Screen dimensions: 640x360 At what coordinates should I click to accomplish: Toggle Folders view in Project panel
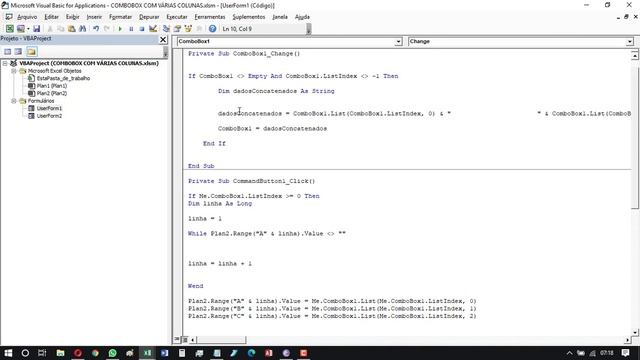pyautogui.click(x=31, y=51)
